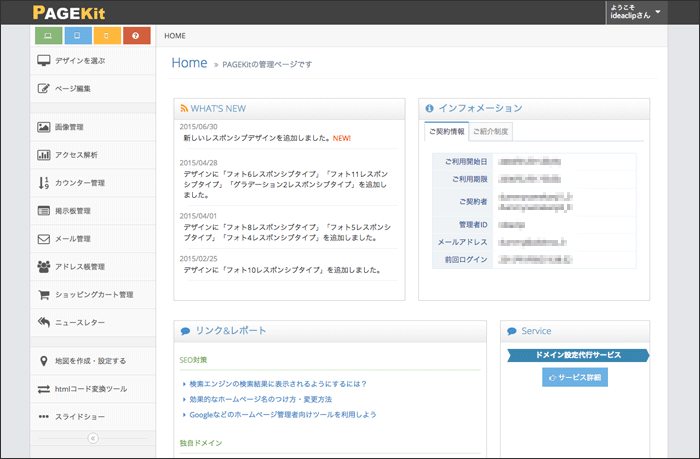Click the Home page title
This screenshot has width=700, height=459.
pos(189,63)
